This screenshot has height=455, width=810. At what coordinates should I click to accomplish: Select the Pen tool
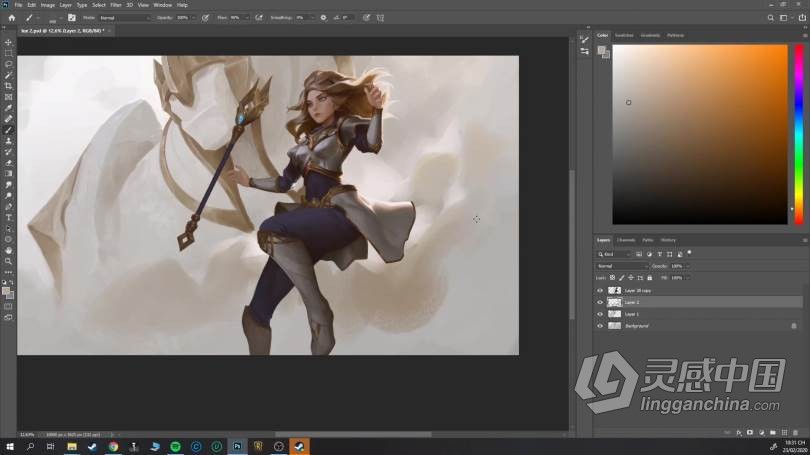[8, 207]
